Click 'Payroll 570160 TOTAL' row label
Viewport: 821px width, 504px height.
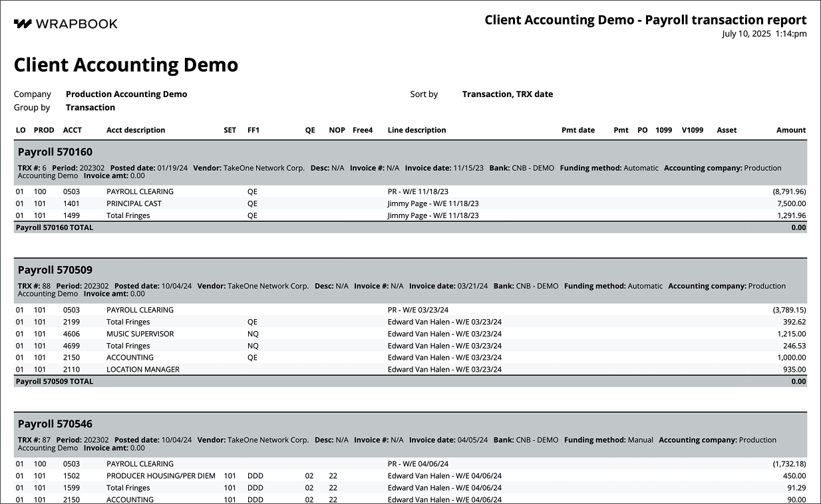click(x=55, y=227)
